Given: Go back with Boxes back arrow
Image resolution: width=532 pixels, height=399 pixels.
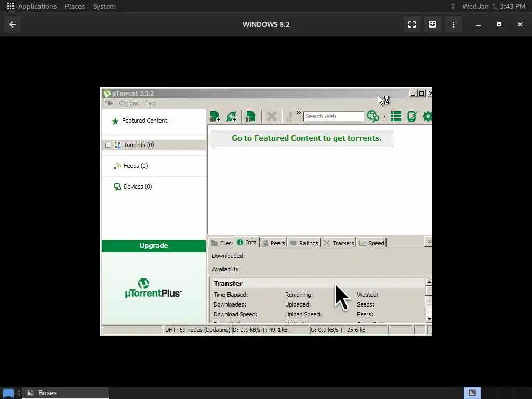Looking at the screenshot, I should pyautogui.click(x=12, y=24).
